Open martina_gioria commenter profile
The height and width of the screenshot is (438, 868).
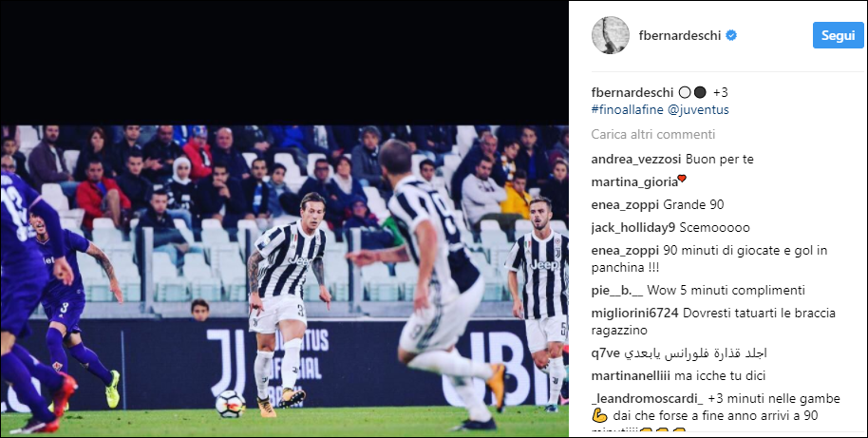tap(634, 182)
